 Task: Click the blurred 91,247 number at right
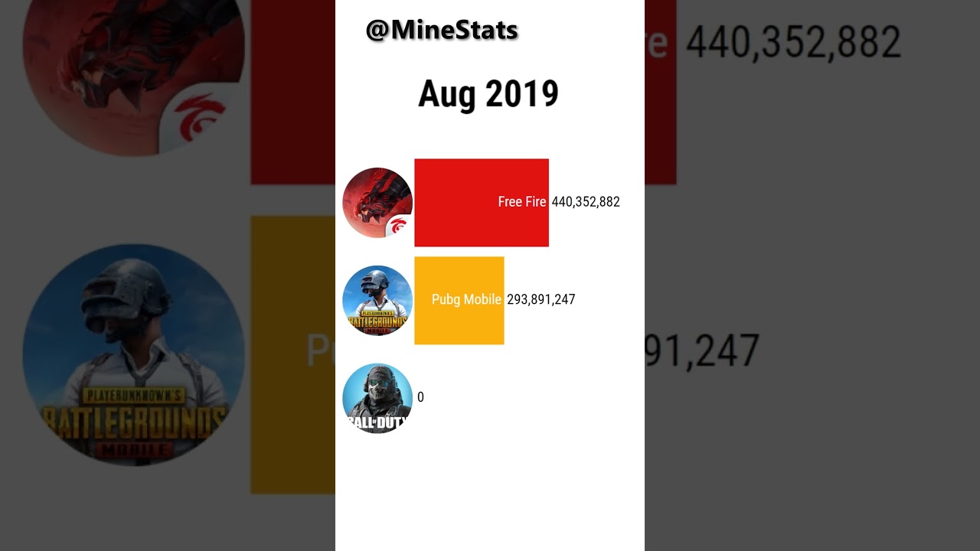pos(702,350)
